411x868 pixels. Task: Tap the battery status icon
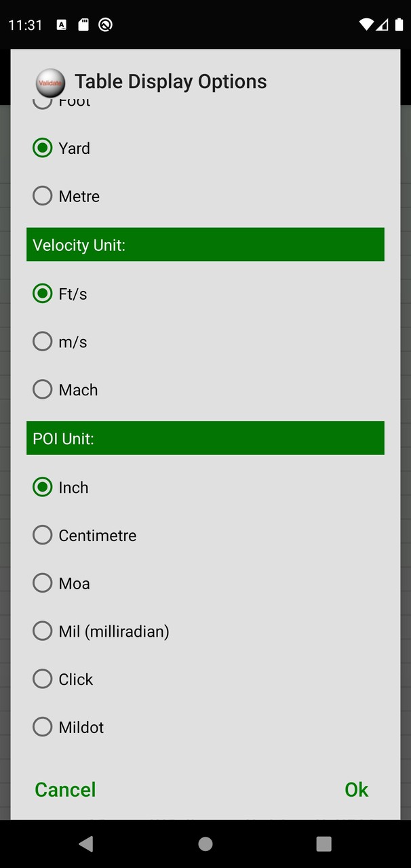[x=398, y=24]
